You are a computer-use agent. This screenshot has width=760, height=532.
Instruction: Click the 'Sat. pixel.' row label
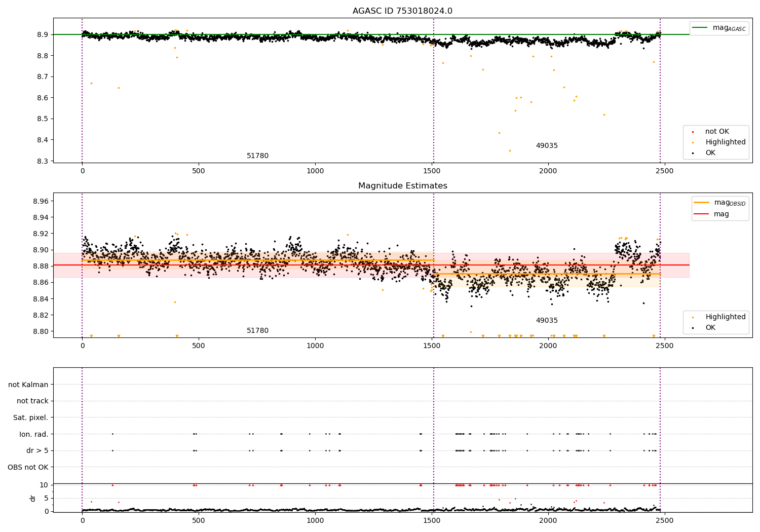point(31,418)
